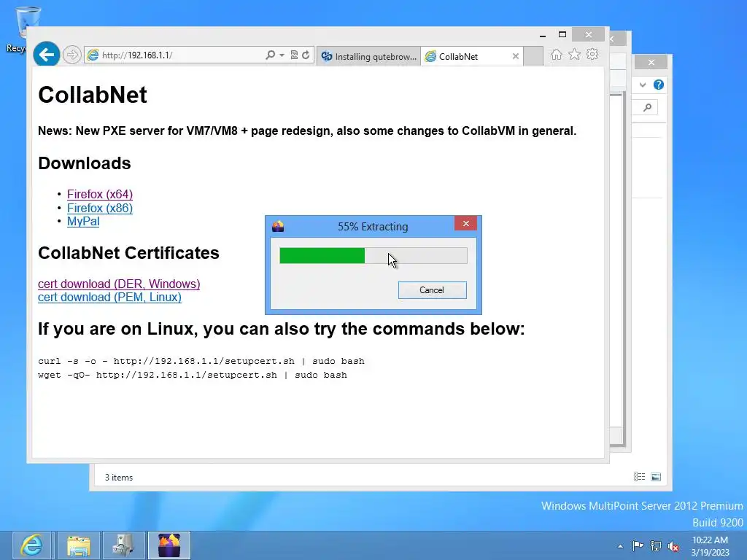Open the IE Tools gear icon

pos(592,54)
